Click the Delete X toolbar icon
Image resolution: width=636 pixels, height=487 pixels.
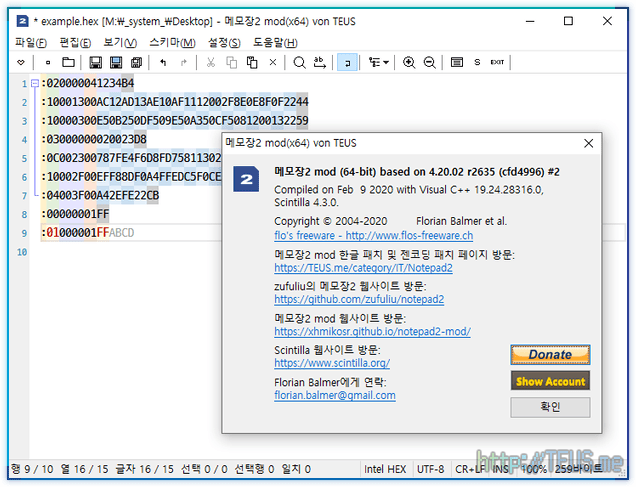click(x=273, y=62)
